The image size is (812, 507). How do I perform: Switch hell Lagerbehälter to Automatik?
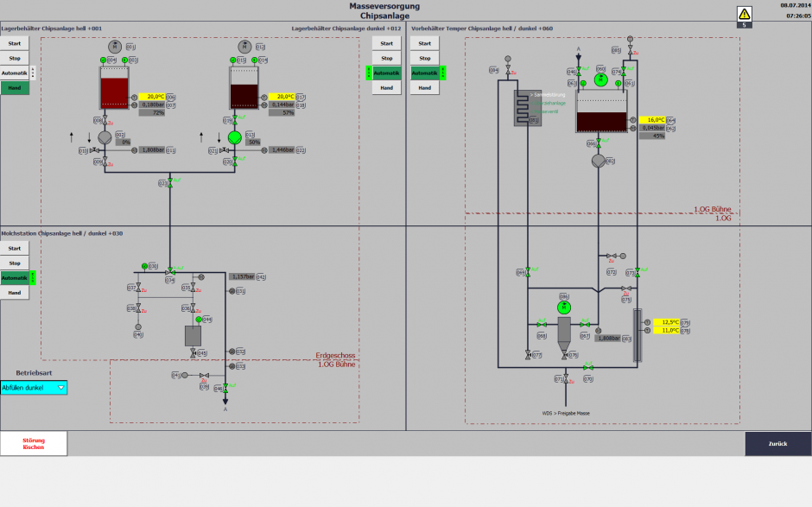coord(15,73)
